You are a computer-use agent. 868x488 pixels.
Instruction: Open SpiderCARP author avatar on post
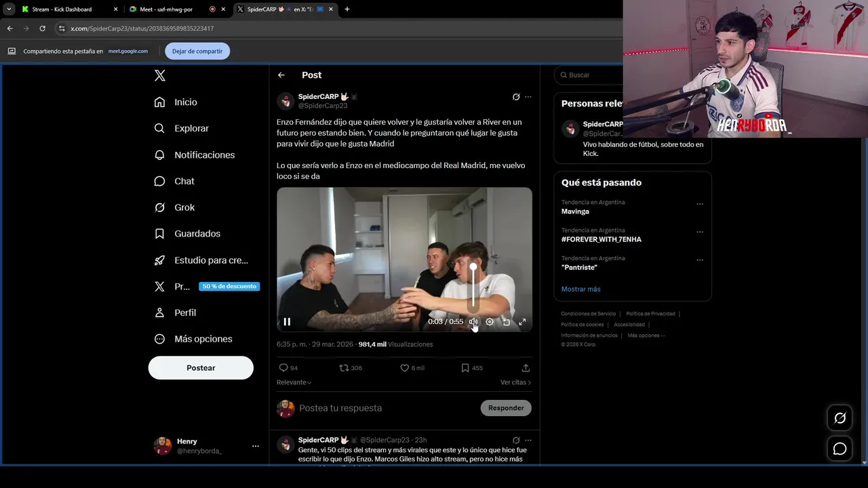(x=285, y=101)
